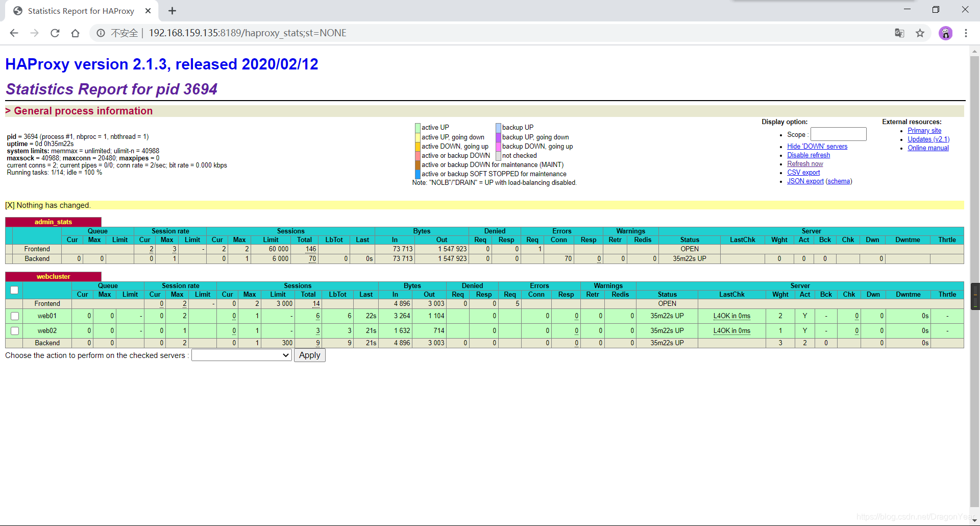Click the scrollbar up arrow
The height and width of the screenshot is (526, 980).
975,51
